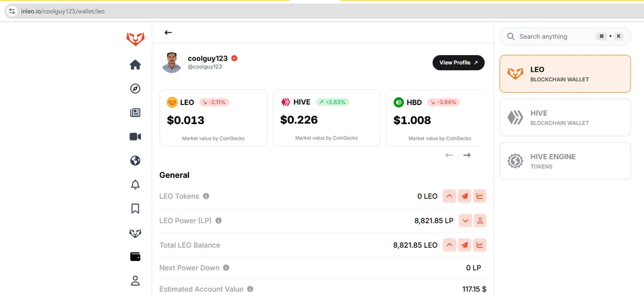Power up LEO Tokens with up-chevron button

coord(449,196)
